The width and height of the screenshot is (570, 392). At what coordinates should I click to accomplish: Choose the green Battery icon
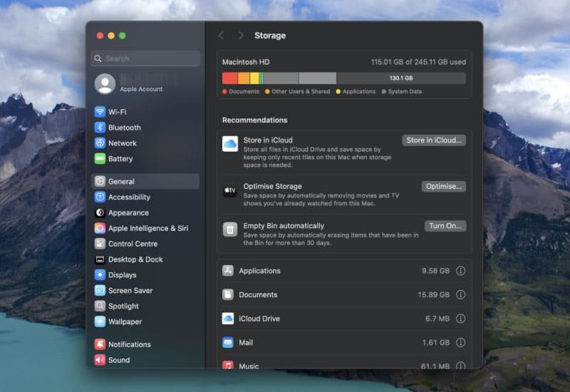click(x=100, y=158)
